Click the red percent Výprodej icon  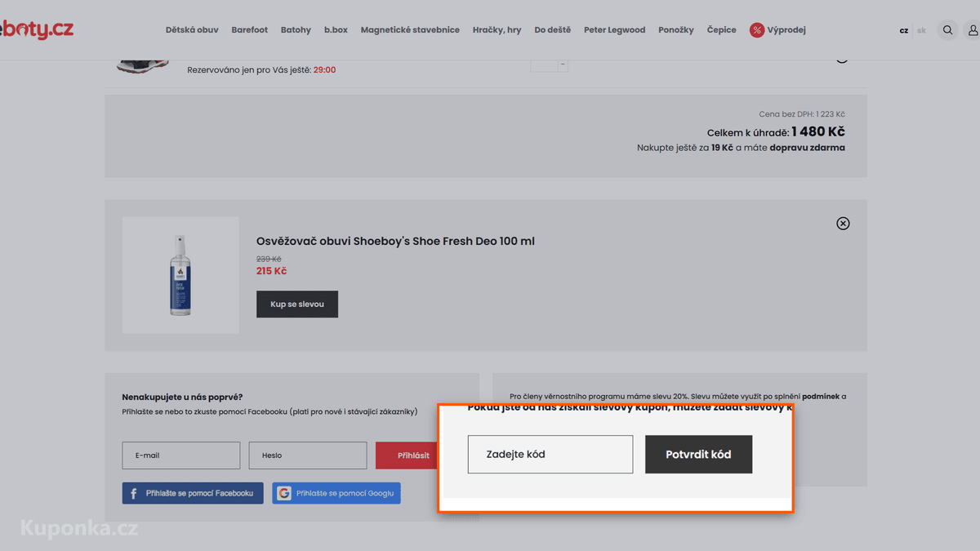pos(757,30)
